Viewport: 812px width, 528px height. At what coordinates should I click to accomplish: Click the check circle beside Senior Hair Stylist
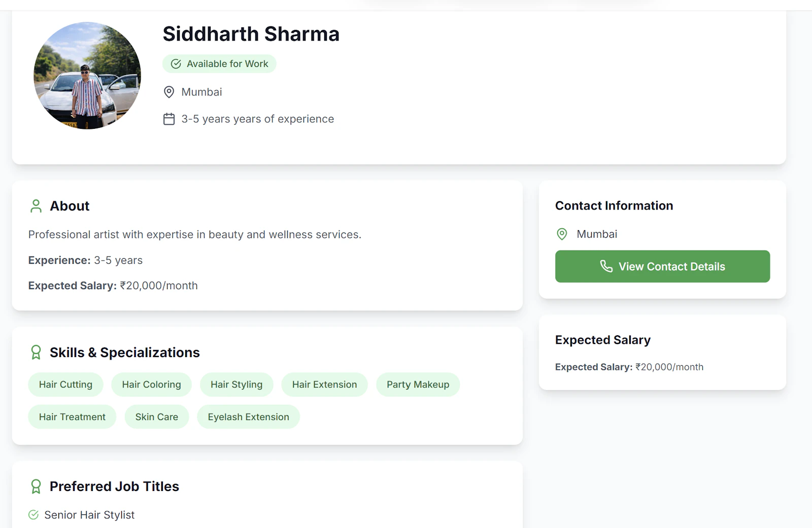coord(33,515)
